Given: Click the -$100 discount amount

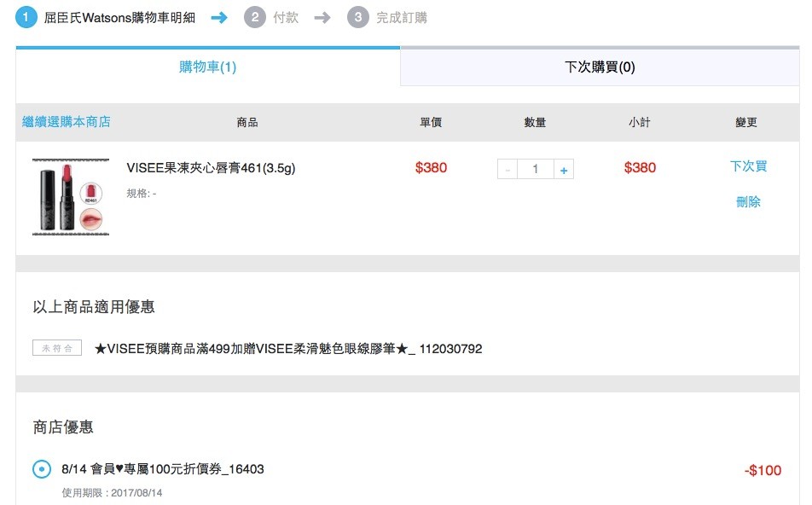Looking at the screenshot, I should 763,470.
